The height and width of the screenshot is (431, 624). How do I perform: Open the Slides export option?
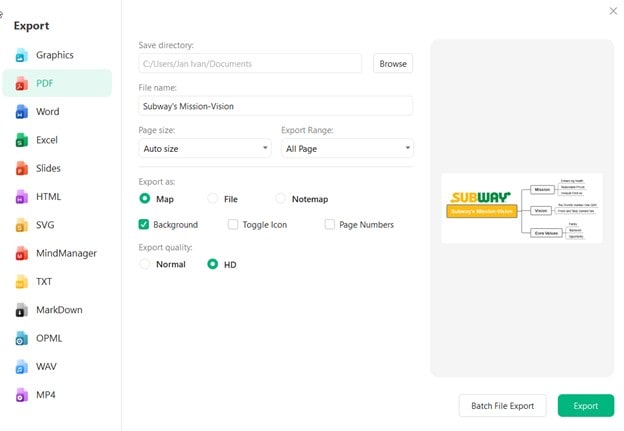coord(57,168)
